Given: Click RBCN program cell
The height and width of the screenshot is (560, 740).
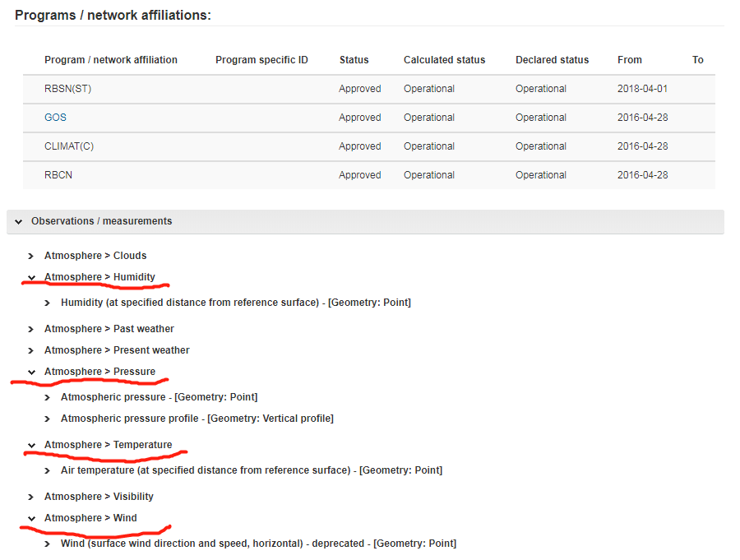Looking at the screenshot, I should [58, 175].
